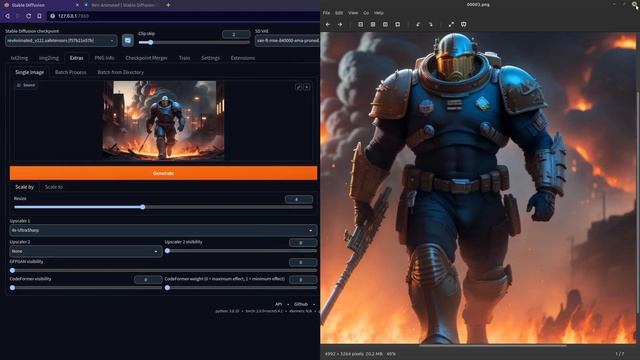
Task: Click the GFPGAN visibility slider
Action: [163, 270]
